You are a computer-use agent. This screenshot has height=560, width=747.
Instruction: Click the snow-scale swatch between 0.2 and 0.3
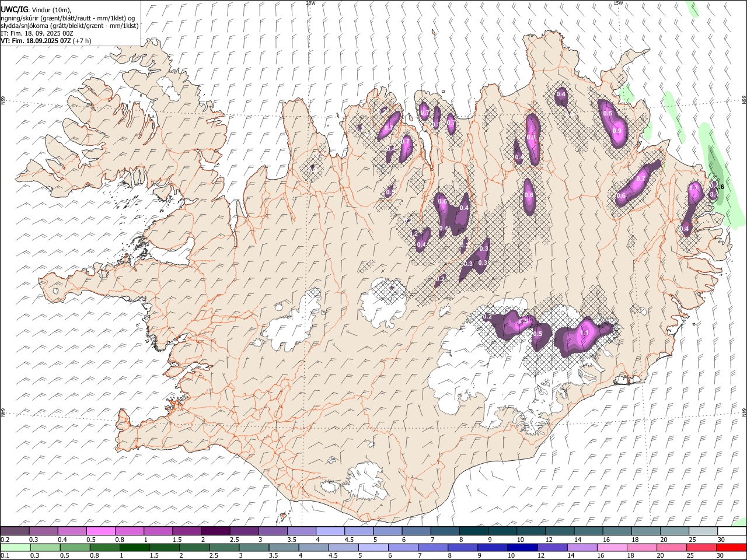15,531
